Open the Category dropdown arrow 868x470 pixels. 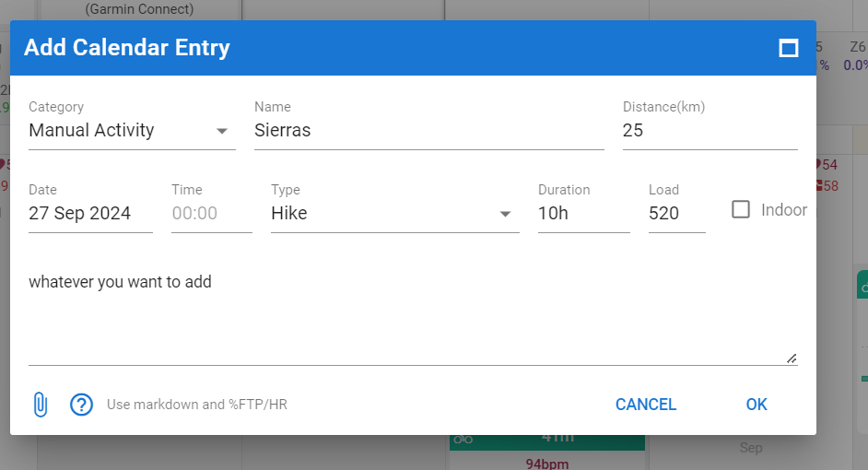click(x=222, y=131)
